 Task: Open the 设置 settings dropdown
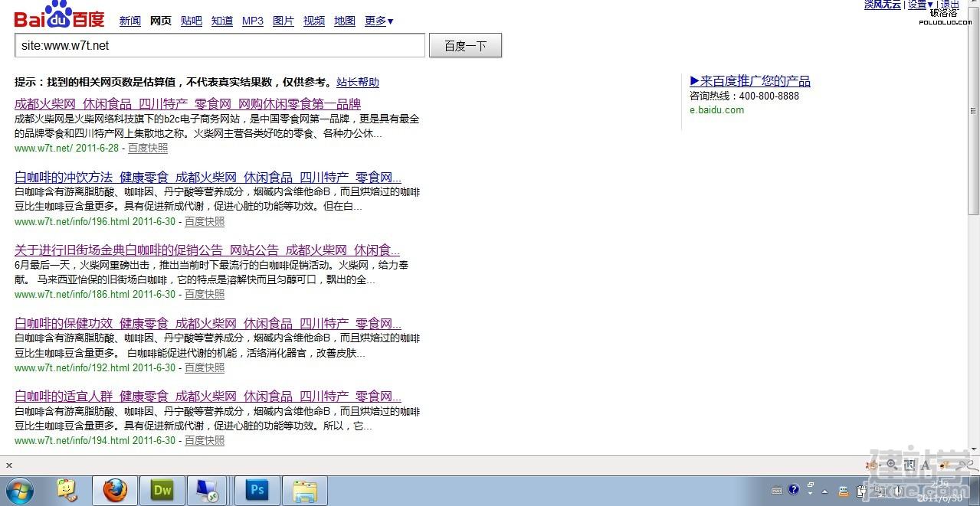920,5
